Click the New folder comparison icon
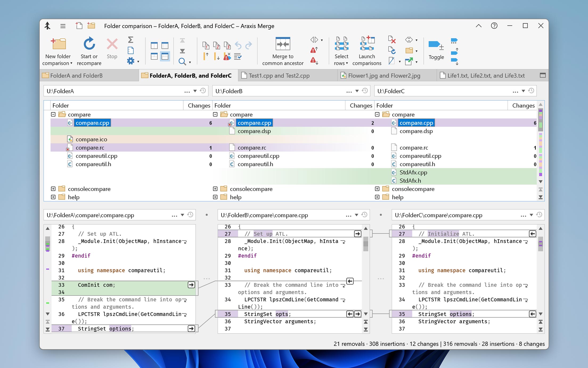Image resolution: width=588 pixels, height=368 pixels. 58,44
